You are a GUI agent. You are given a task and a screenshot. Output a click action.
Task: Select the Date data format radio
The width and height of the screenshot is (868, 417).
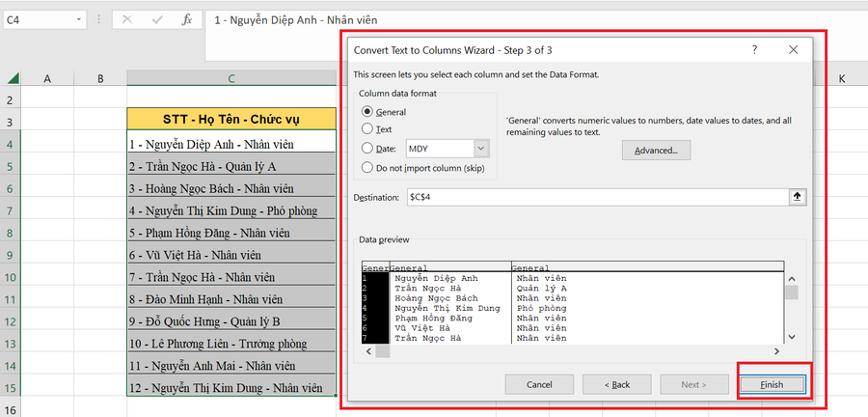367,148
